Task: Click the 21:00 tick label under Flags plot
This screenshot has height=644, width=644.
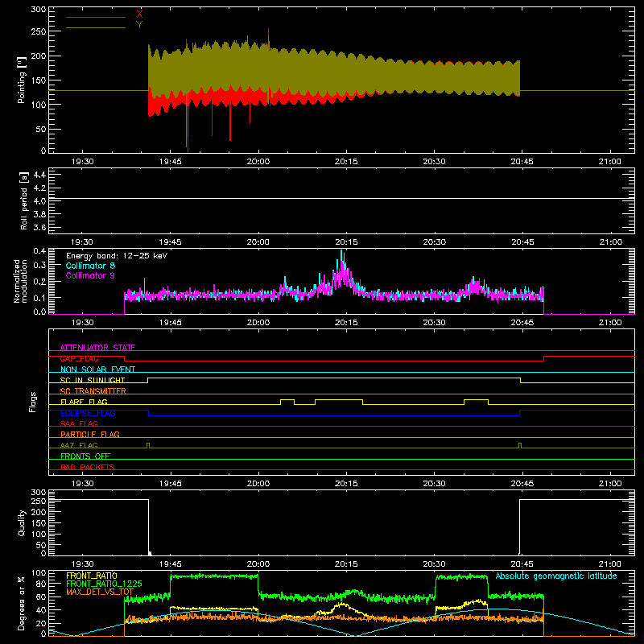Action: pos(610,484)
